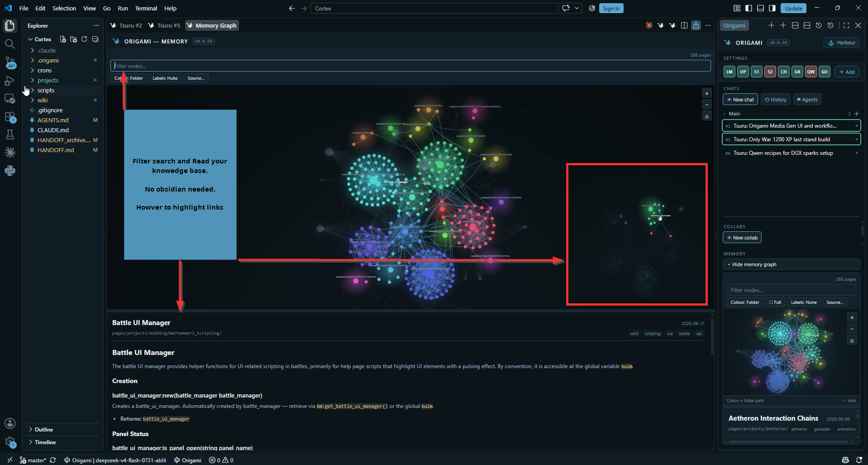Create a New collab

click(x=742, y=237)
